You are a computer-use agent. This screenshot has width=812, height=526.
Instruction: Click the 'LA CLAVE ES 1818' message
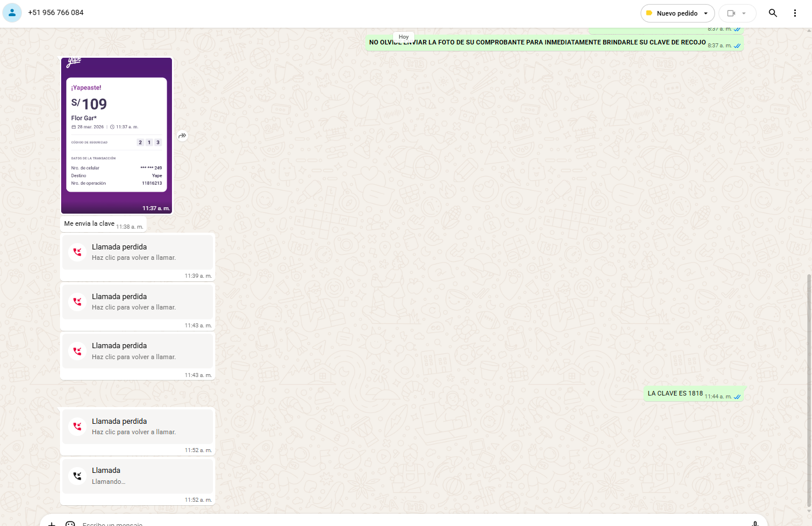(675, 393)
